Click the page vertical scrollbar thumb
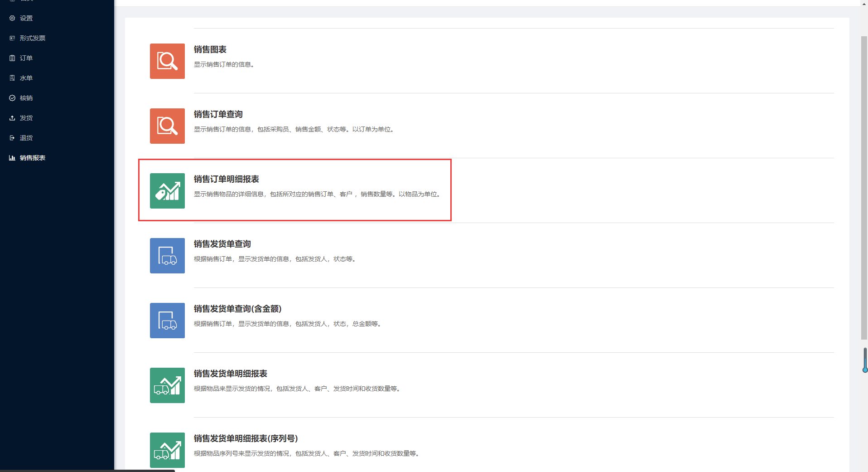Viewport: 868px width, 472px height. point(864,188)
